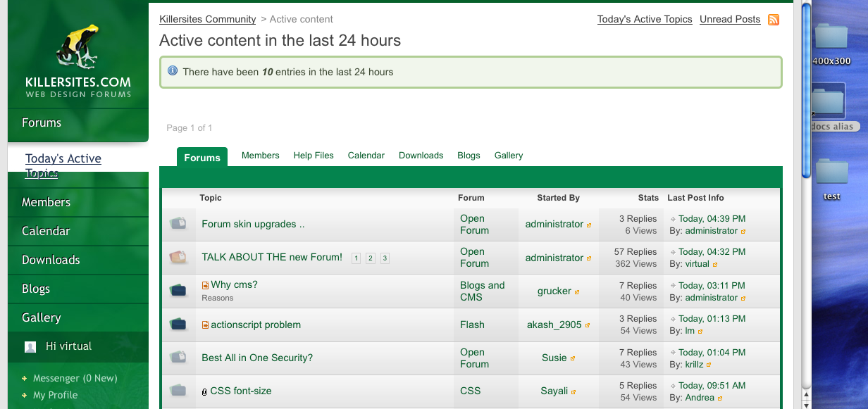Click the Today, 01:13 PM last post link
This screenshot has width=868, height=409.
point(712,319)
